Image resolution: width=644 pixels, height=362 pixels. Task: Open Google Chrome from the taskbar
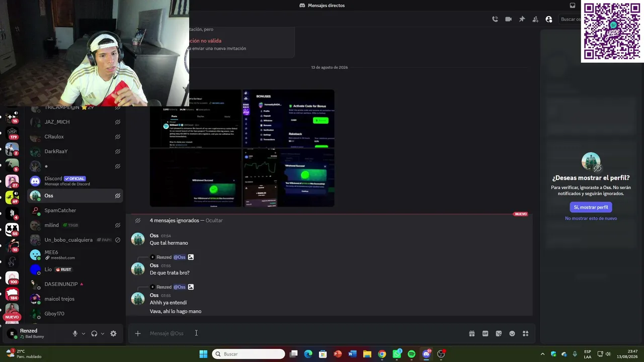382,354
